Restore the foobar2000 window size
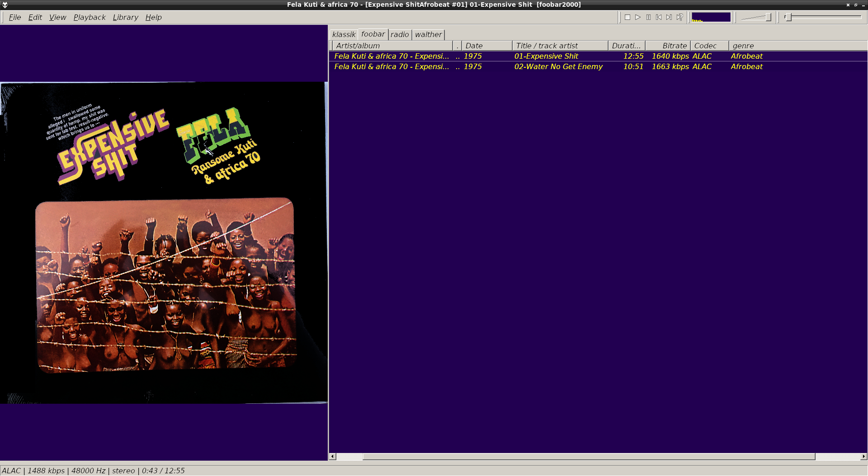The image size is (868, 476). [856, 5]
